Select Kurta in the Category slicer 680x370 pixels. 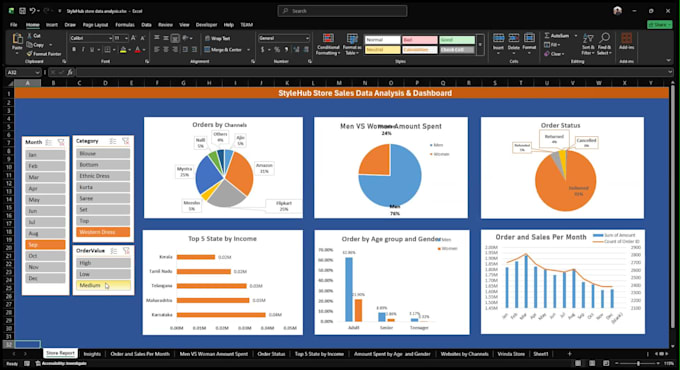(x=103, y=187)
